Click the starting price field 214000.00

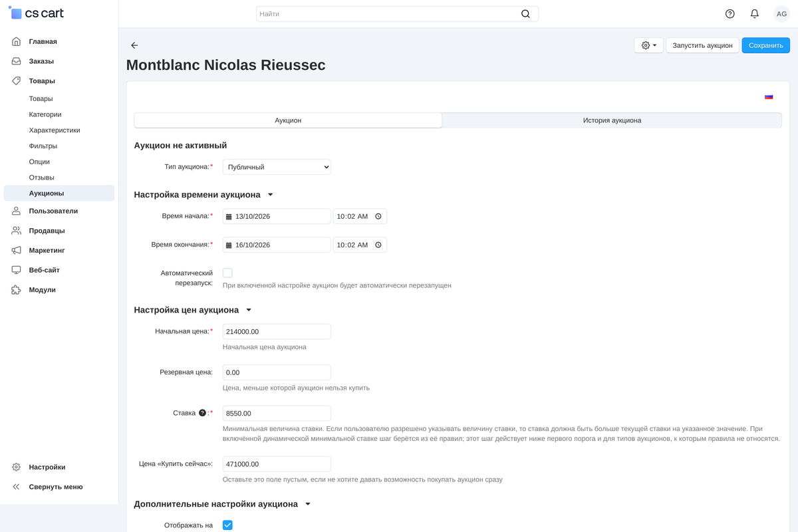coord(277,332)
